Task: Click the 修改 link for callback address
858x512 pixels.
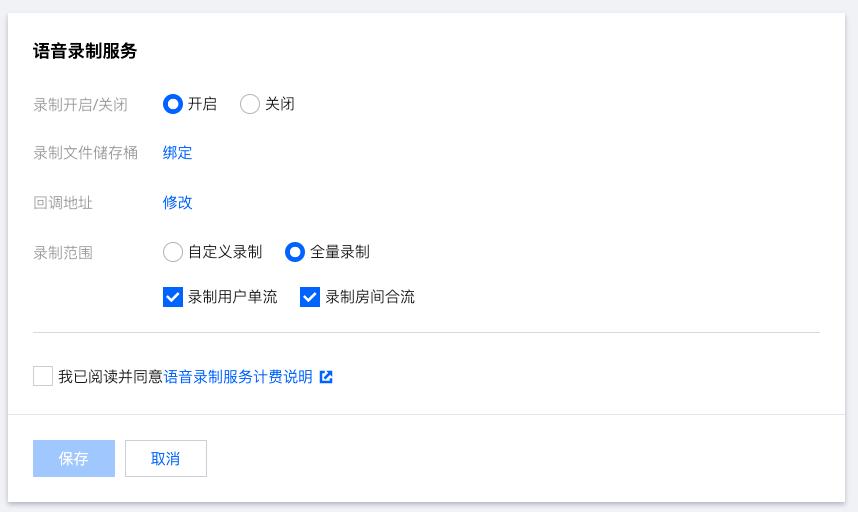Action: [x=177, y=202]
